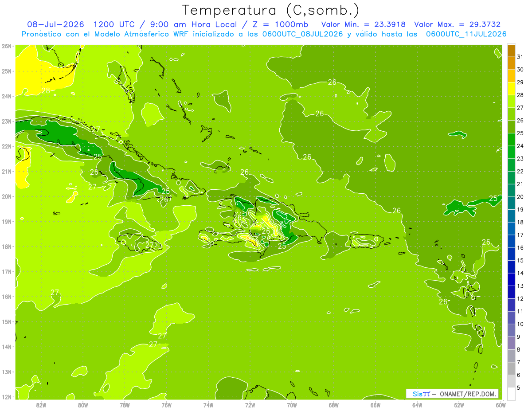This screenshot has height=411, width=532.
Task: Click the "21N" latitude axis label
Action: [x=7, y=171]
